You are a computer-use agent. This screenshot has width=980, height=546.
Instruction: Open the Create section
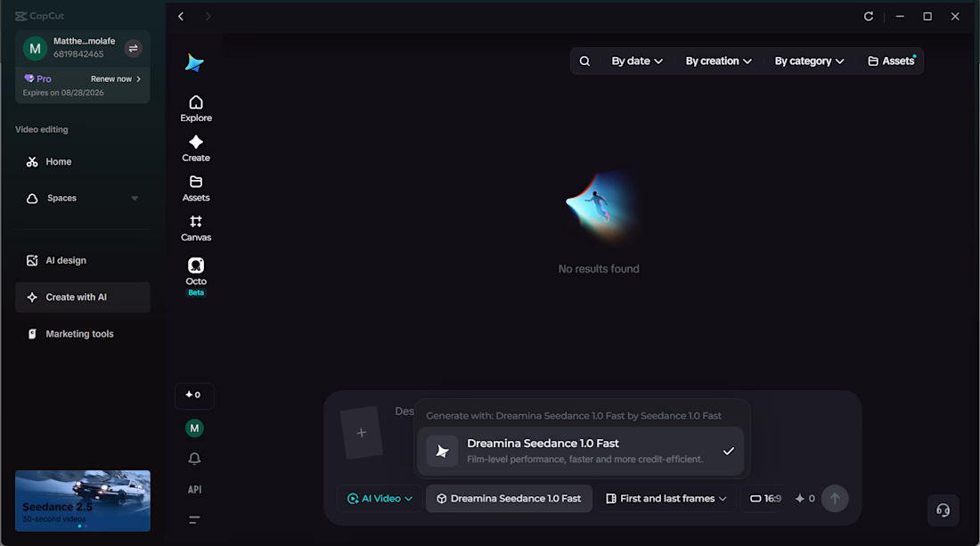click(196, 149)
